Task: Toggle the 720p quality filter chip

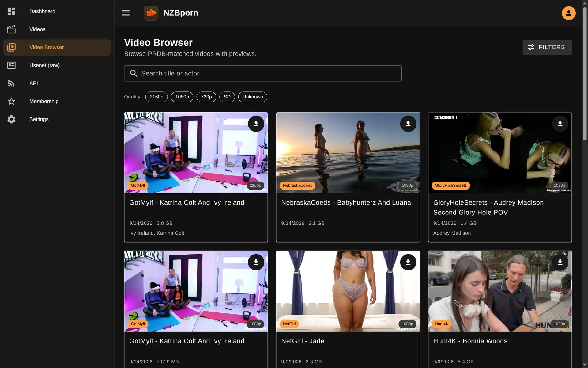Action: pyautogui.click(x=206, y=97)
